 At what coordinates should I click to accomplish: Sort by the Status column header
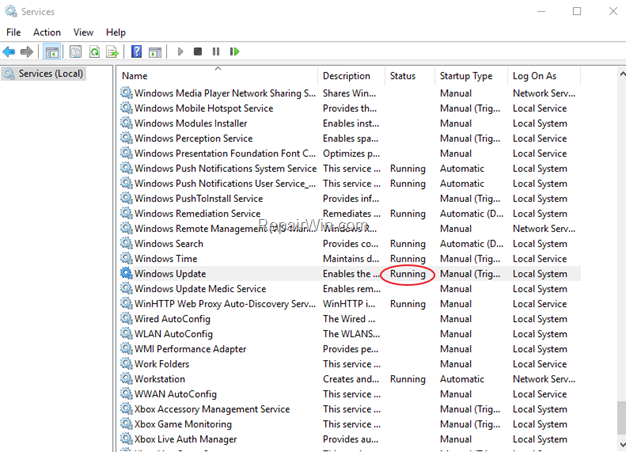[x=410, y=76]
